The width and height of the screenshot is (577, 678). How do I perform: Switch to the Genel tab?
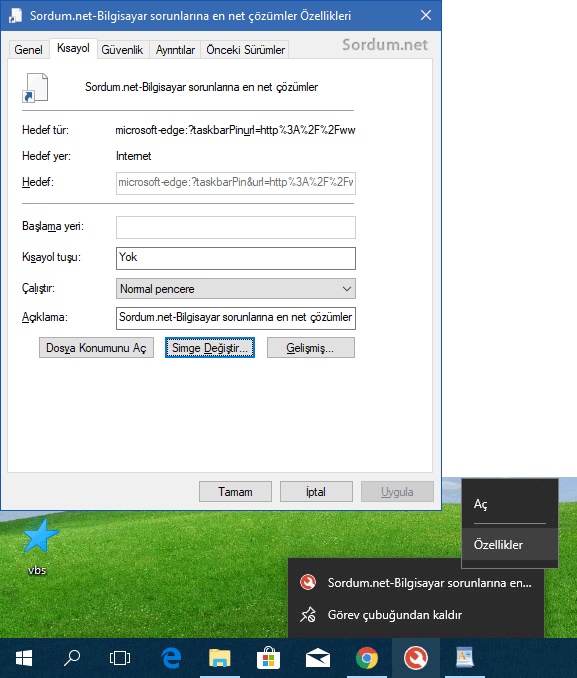tap(29, 50)
